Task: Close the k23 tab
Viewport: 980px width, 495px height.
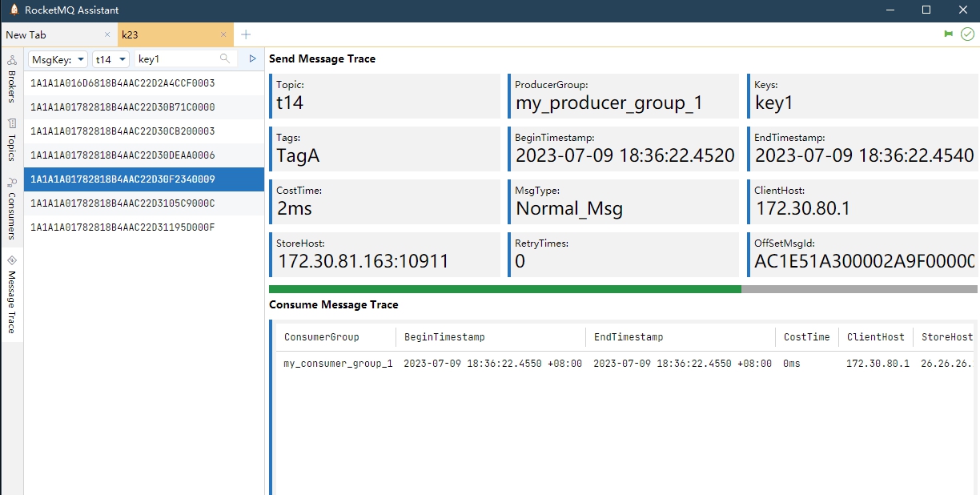Action: point(223,34)
